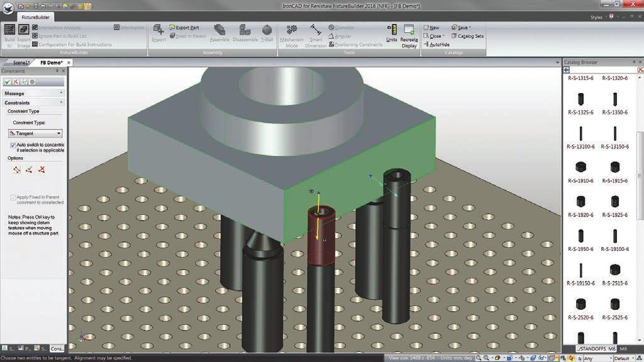Viewport: 644px width, 362px height.
Task: Select the FixtureBuilder ribbon tab
Action: [x=35, y=17]
